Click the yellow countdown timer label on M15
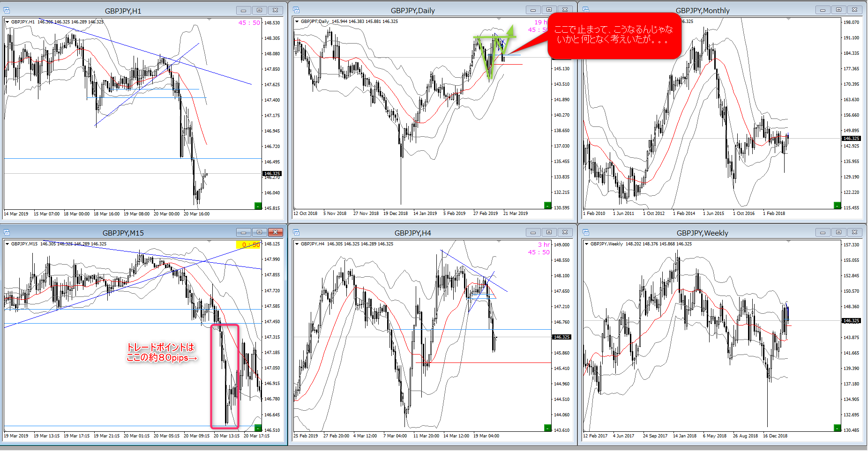Viewport: 868px width, 451px height. pyautogui.click(x=248, y=245)
